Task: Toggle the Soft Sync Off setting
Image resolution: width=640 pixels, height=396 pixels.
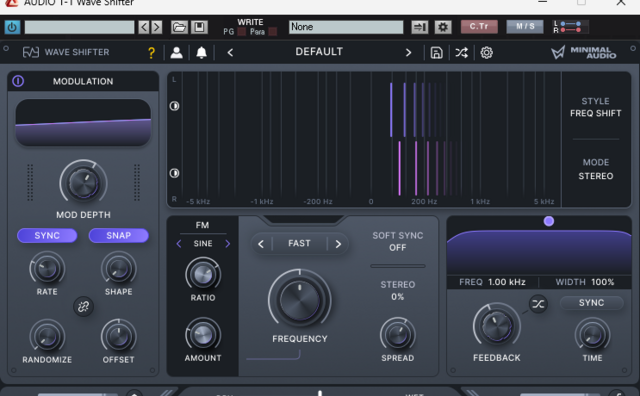Action: click(398, 242)
